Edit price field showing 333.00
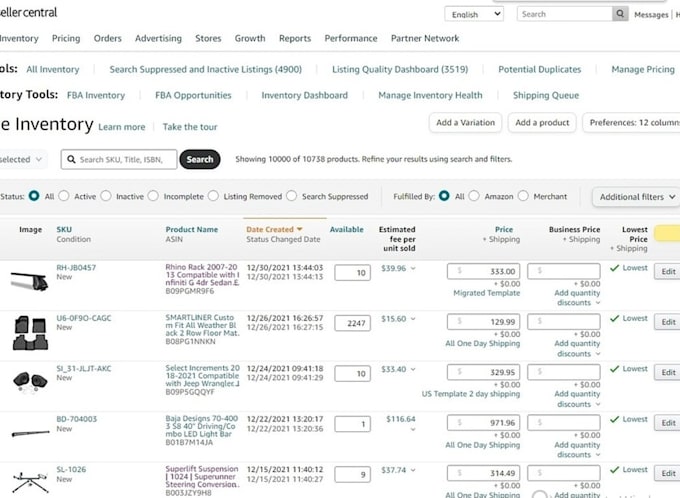 tap(484, 272)
